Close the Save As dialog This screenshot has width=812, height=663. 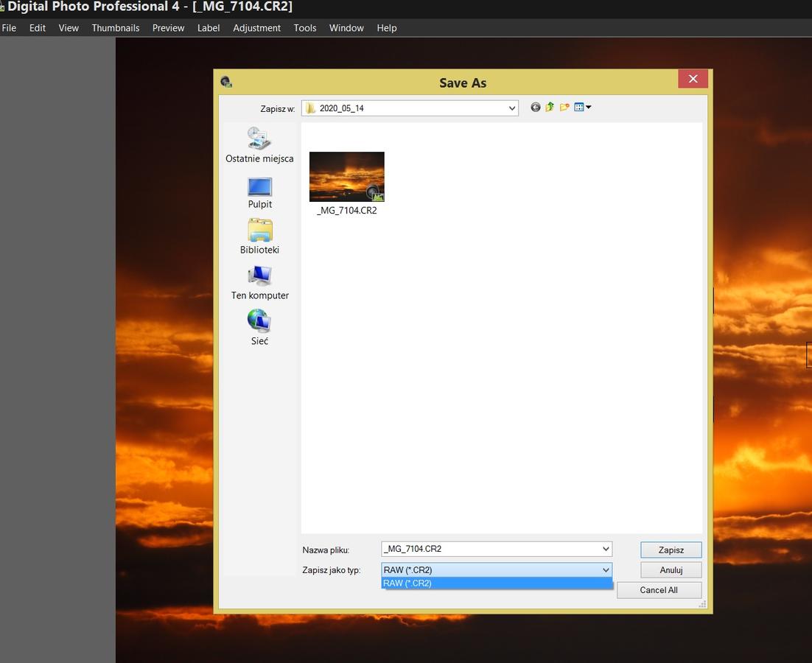coord(693,79)
